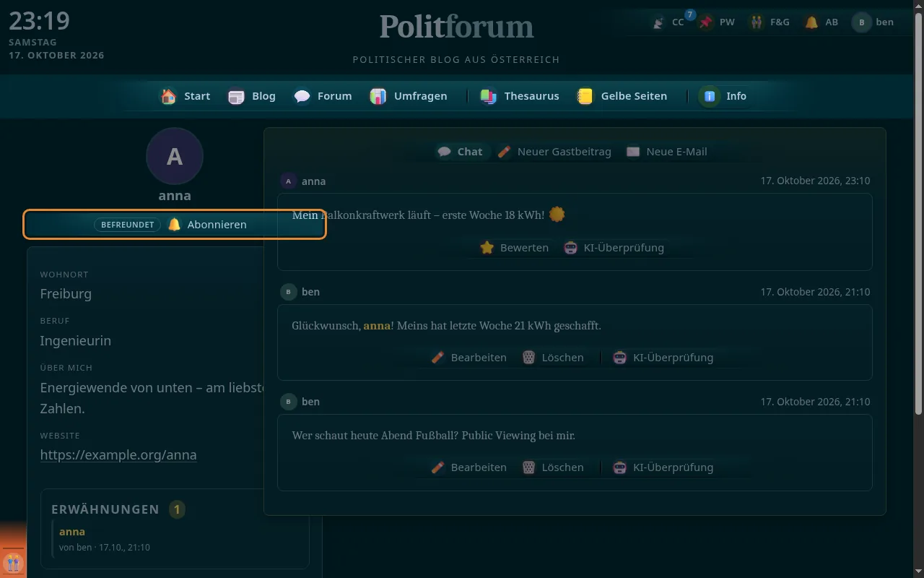Click the anna mention in ben's post
Image resolution: width=924 pixels, height=578 pixels.
(x=377, y=326)
